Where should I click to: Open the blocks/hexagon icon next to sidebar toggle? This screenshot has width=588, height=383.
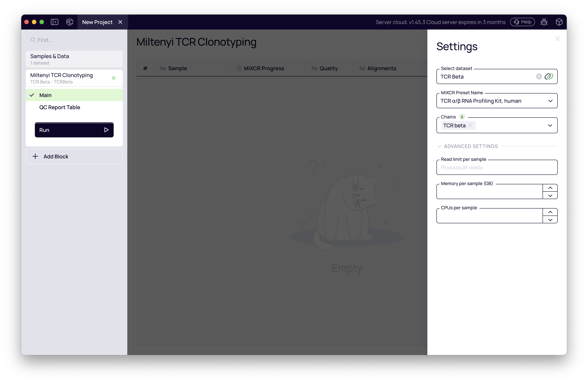pos(69,22)
